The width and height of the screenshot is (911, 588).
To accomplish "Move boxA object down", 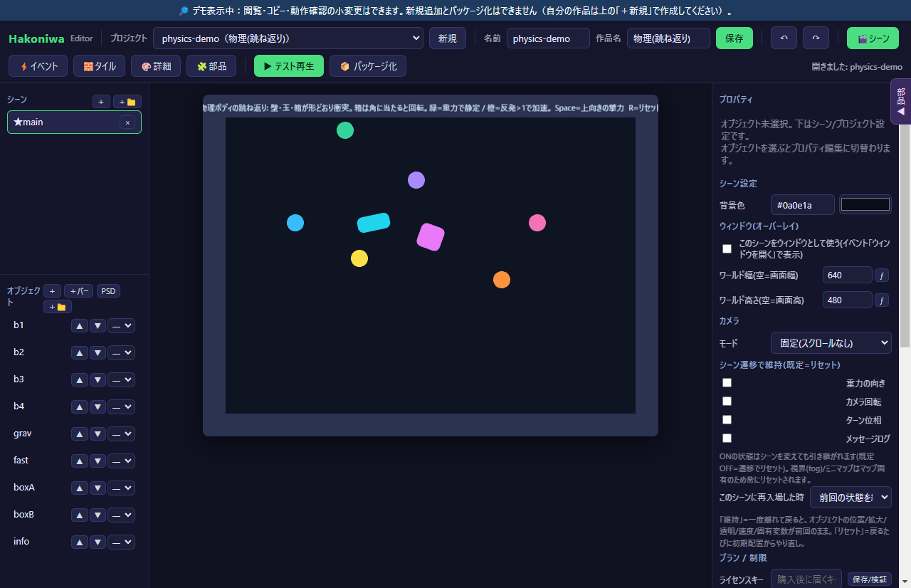I will (x=98, y=488).
